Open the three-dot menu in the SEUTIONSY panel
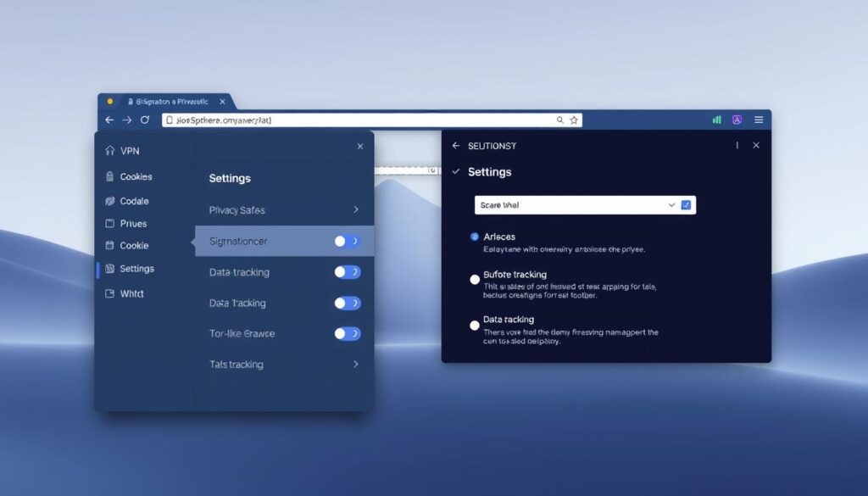 pos(737,146)
